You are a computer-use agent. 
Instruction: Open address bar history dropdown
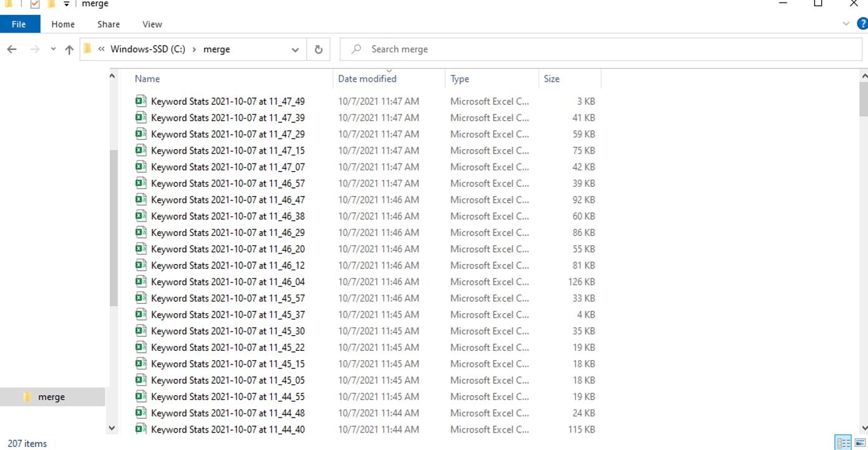[295, 49]
